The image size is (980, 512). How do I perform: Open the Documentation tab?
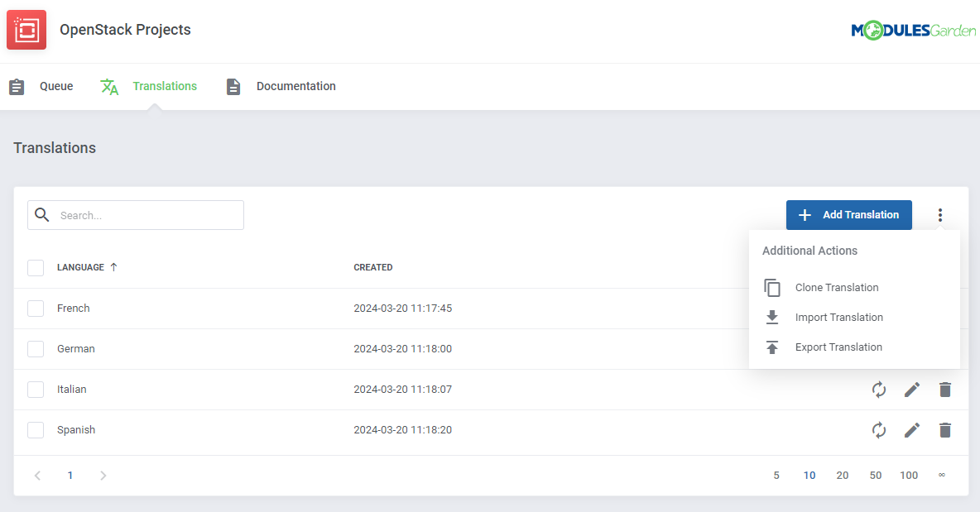pos(295,86)
